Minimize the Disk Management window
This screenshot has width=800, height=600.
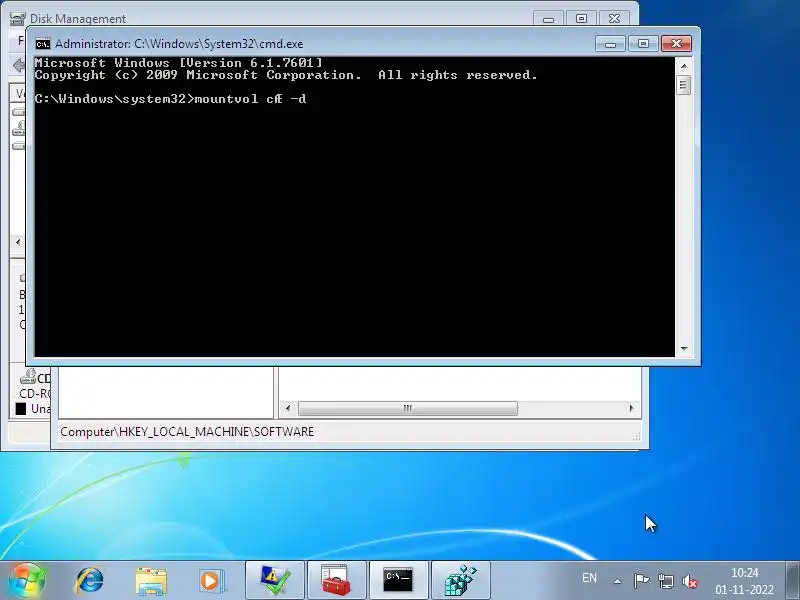(548, 19)
